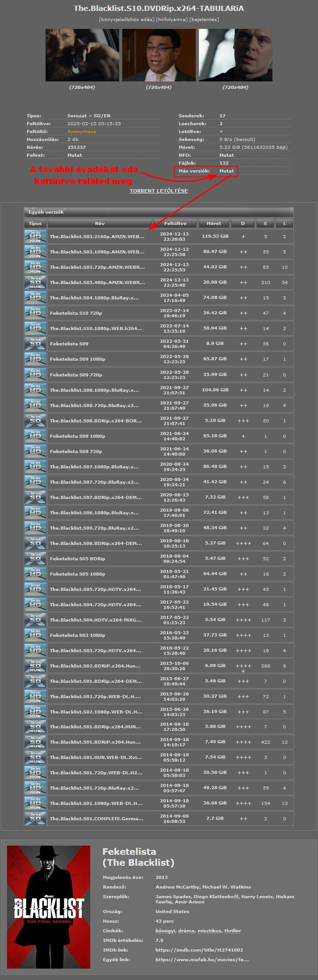
Task: Open the mafab.hu movies link
Action: 202,959
